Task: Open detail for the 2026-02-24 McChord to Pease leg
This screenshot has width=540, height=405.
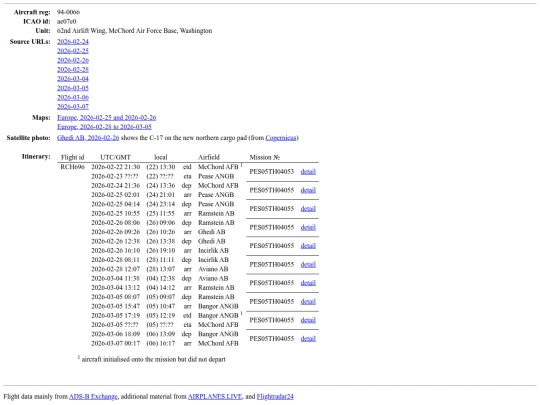Action: [x=308, y=190]
